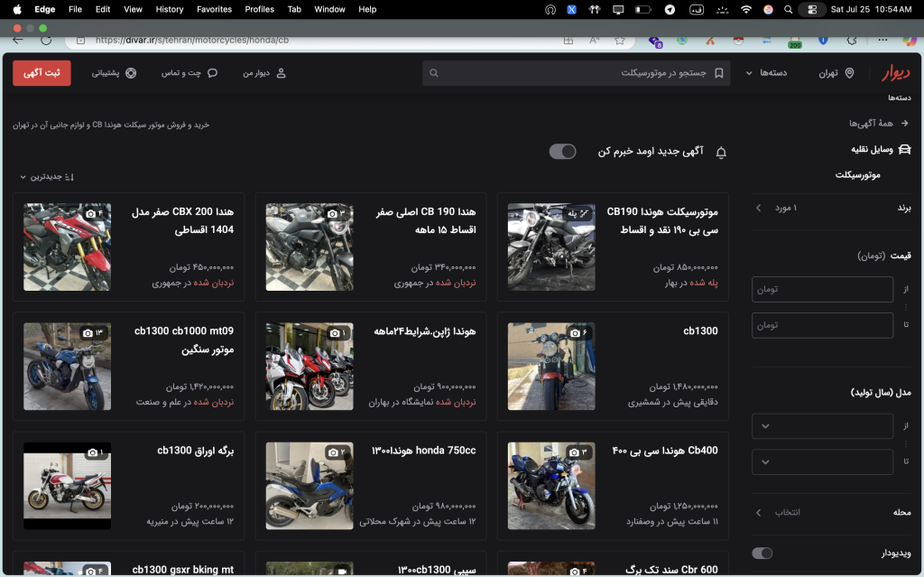Open هوندا ژاپن.شرایط۲۴ماهه thumbnail

(310, 367)
